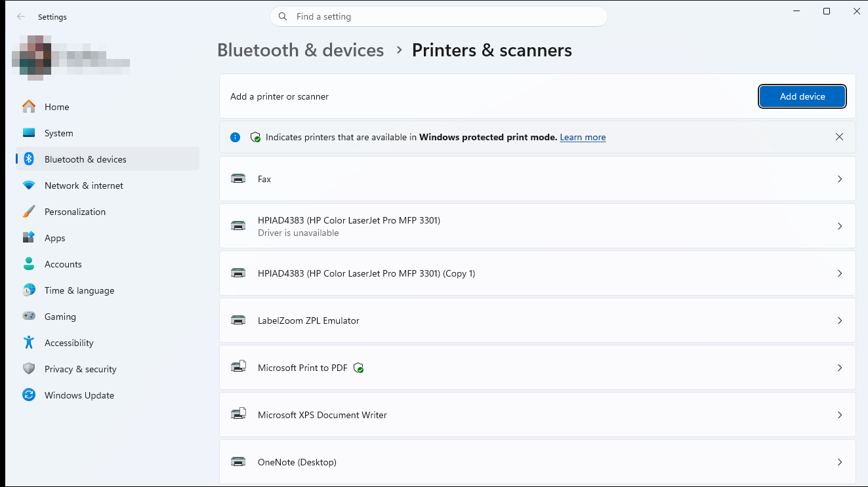Viewport: 868px width, 487px height.
Task: Click the search magnifier icon
Action: (283, 16)
